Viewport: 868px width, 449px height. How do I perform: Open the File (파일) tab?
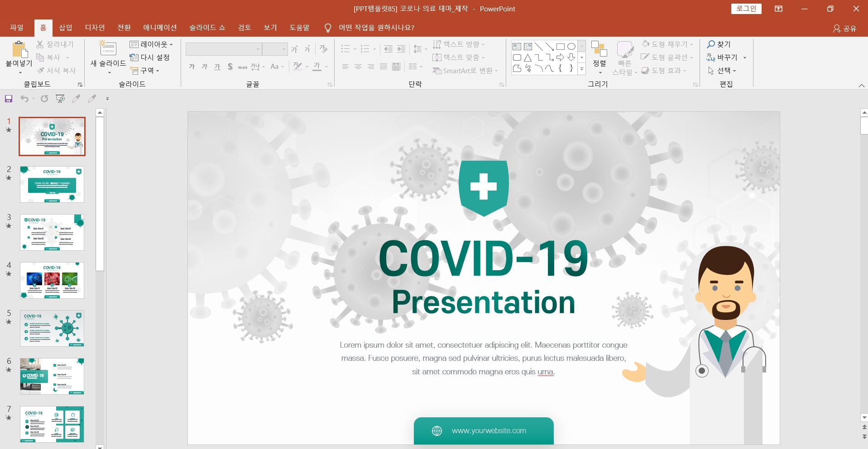(x=17, y=28)
